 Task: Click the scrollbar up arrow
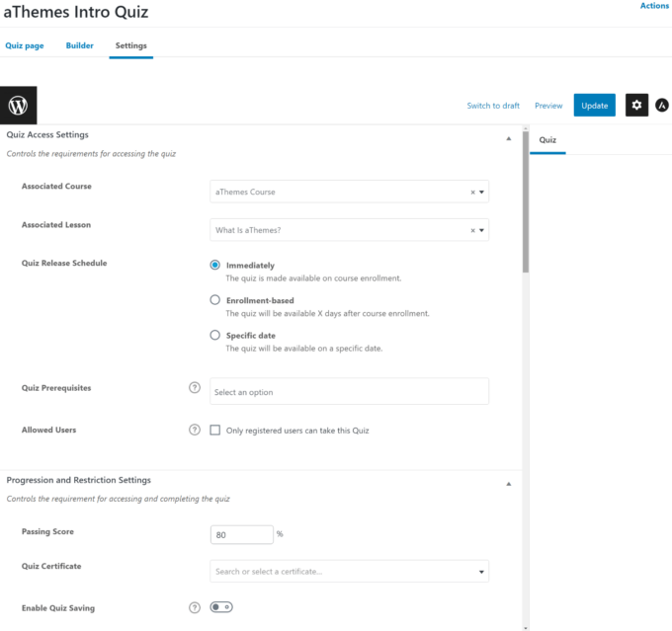(x=526, y=128)
